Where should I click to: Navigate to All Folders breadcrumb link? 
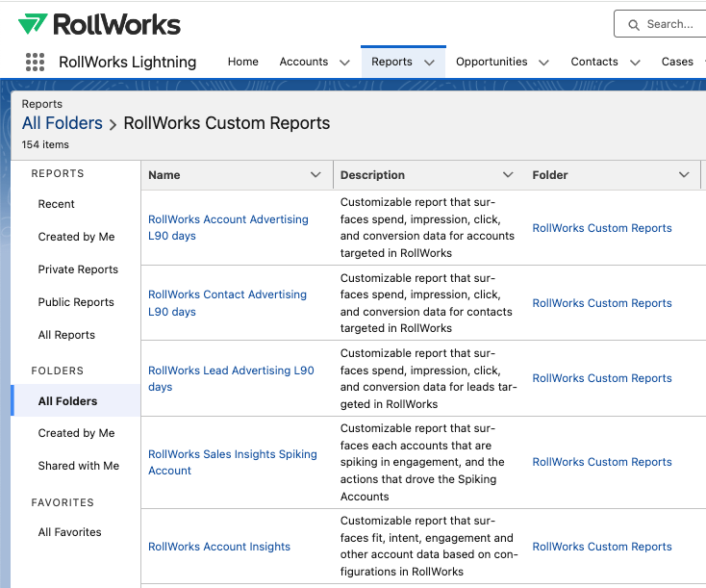[x=63, y=123]
